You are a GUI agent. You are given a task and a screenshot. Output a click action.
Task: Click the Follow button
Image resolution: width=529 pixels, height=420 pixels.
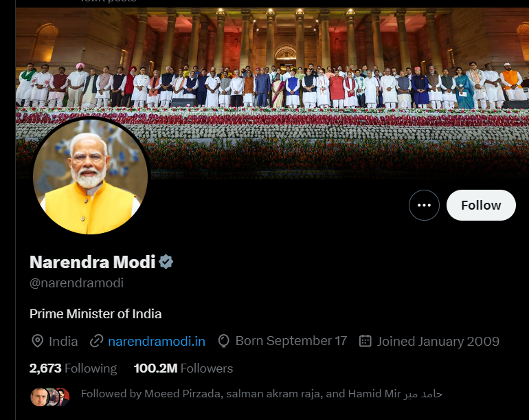481,205
